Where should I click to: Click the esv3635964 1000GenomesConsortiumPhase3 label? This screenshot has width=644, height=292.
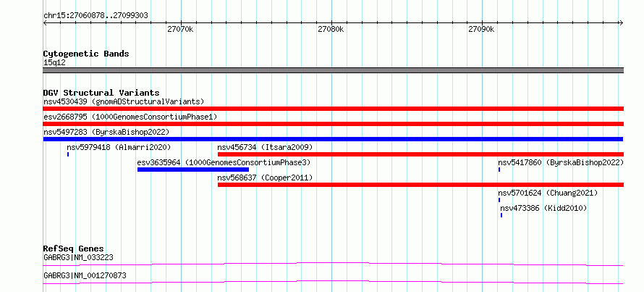[224, 162]
